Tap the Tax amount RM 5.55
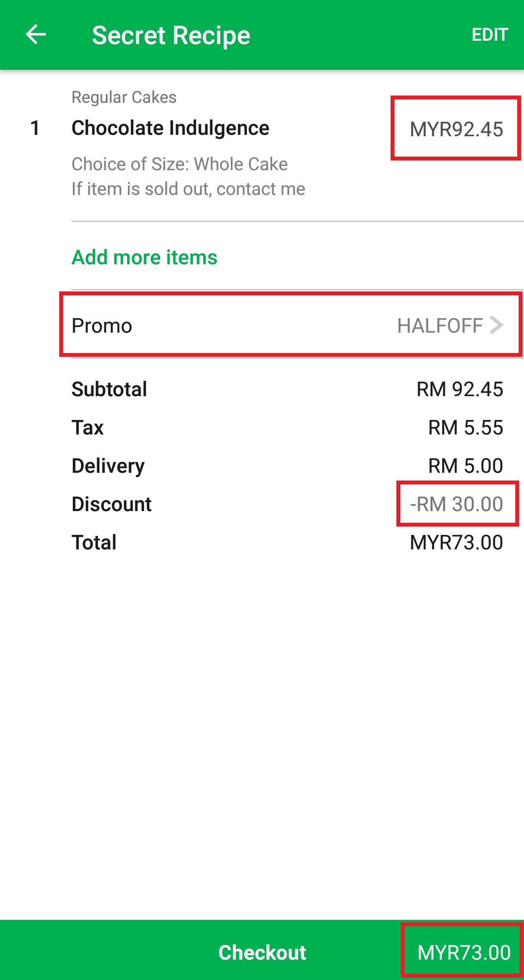 coord(465,428)
